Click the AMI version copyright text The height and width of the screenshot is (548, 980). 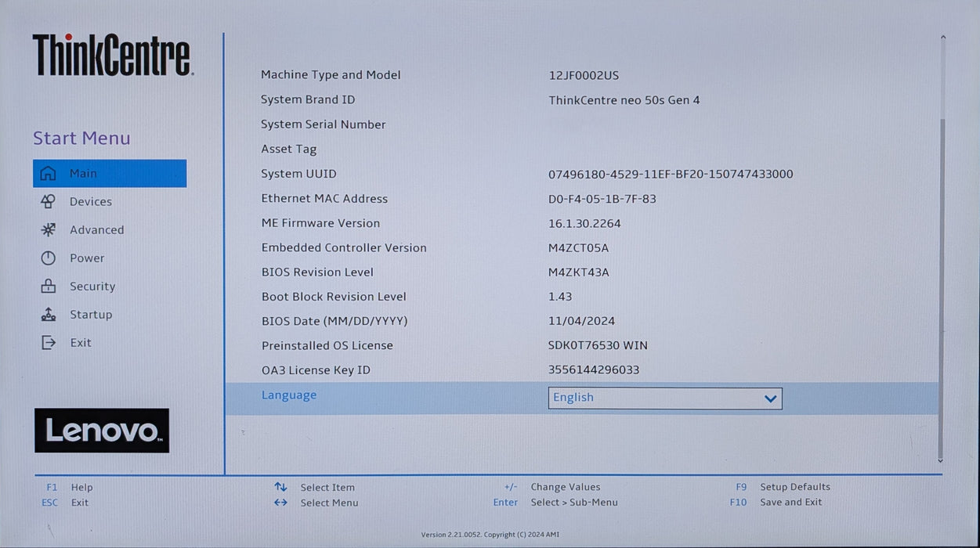tap(490, 535)
